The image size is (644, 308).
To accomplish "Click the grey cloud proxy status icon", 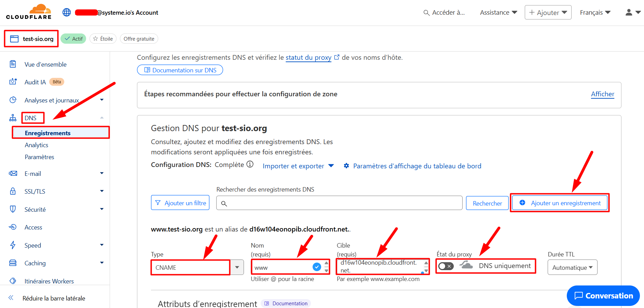I will click(466, 265).
